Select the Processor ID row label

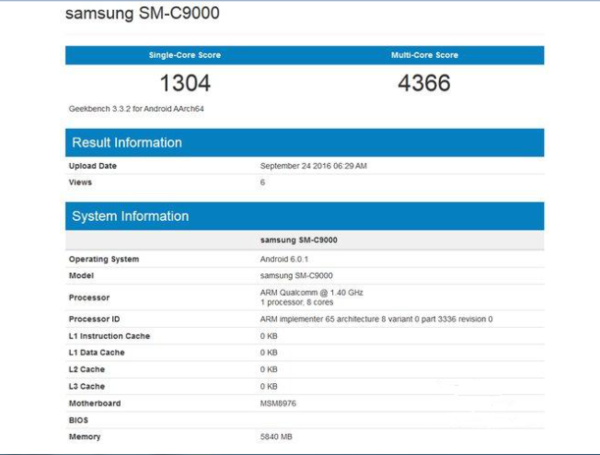click(x=98, y=319)
